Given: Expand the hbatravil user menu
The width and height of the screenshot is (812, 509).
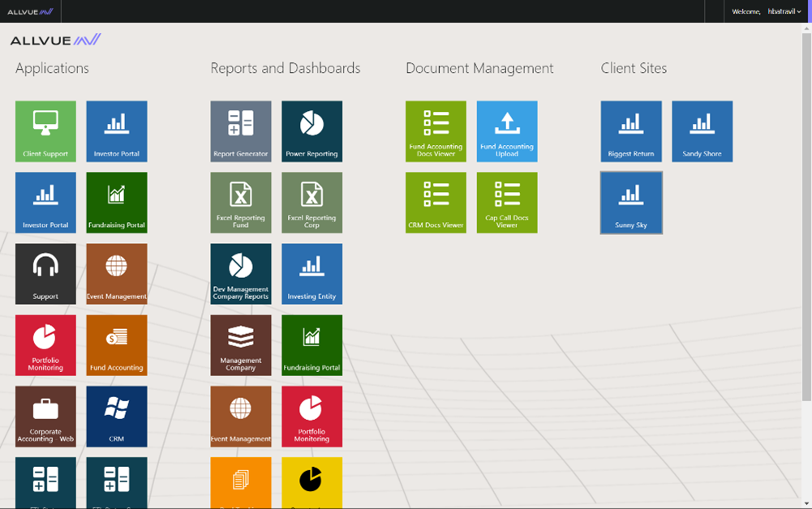Looking at the screenshot, I should [x=784, y=11].
